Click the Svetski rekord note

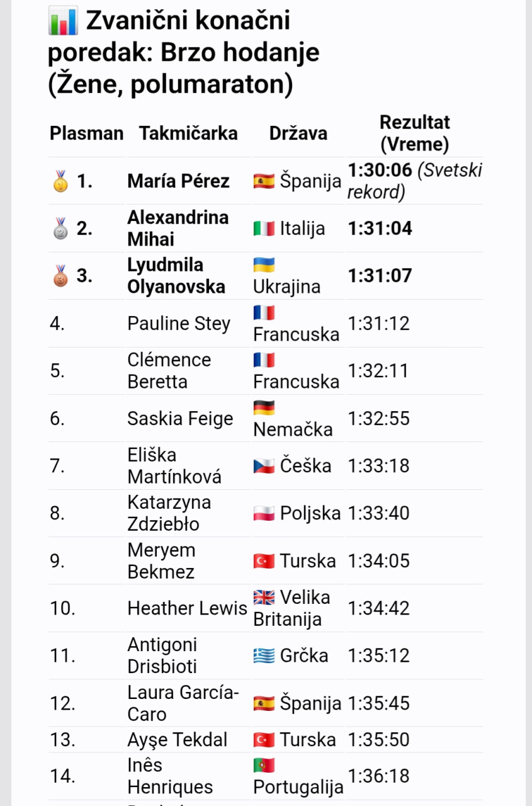coord(415,181)
